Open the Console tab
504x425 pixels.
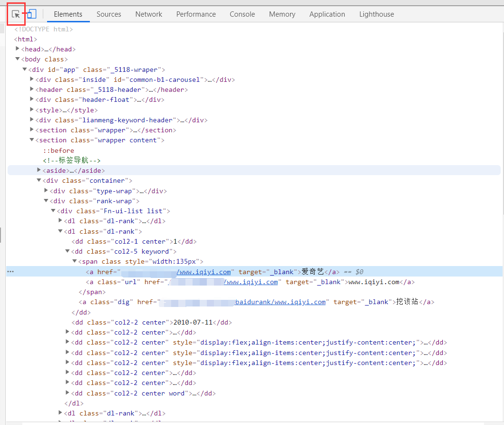click(242, 14)
